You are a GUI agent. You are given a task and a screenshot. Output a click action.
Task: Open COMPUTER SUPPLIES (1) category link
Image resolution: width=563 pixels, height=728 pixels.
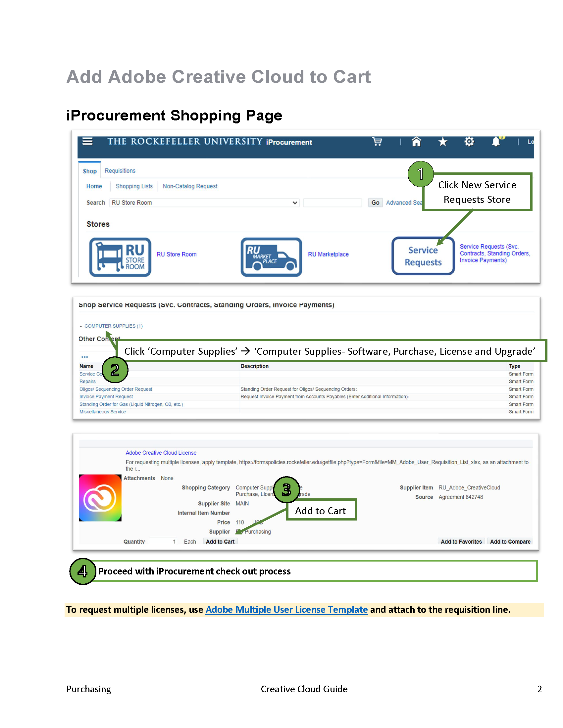pos(113,326)
